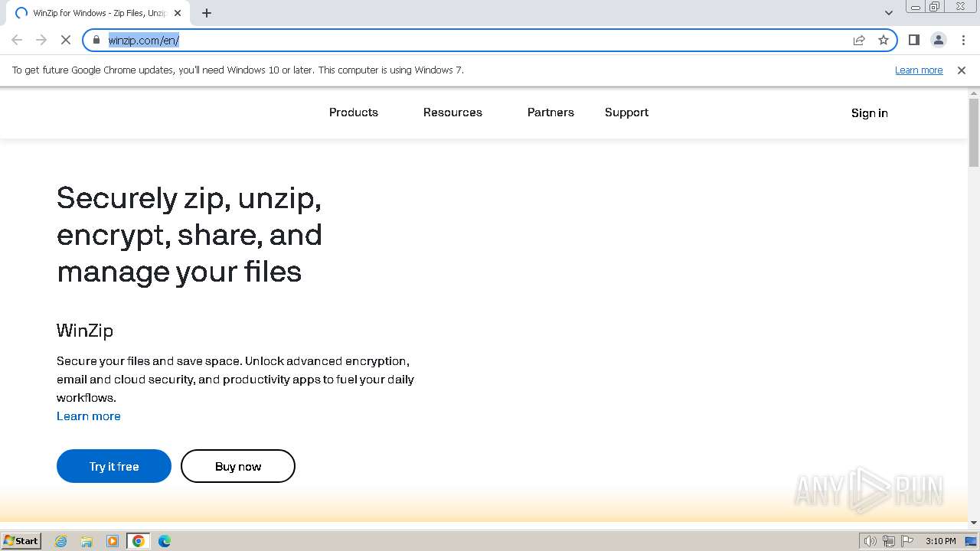Screen dimensions: 980x551
Task: Follow the WinZip Learn more link
Action: pos(89,416)
